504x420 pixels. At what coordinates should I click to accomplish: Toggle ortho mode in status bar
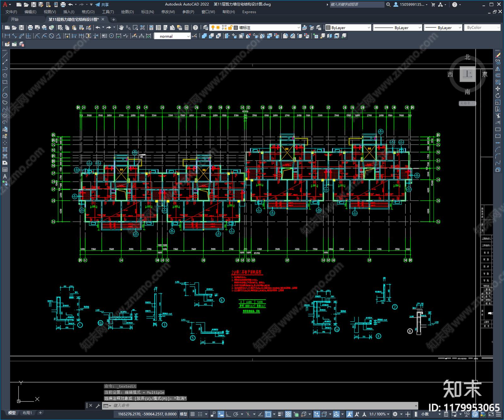click(228, 414)
